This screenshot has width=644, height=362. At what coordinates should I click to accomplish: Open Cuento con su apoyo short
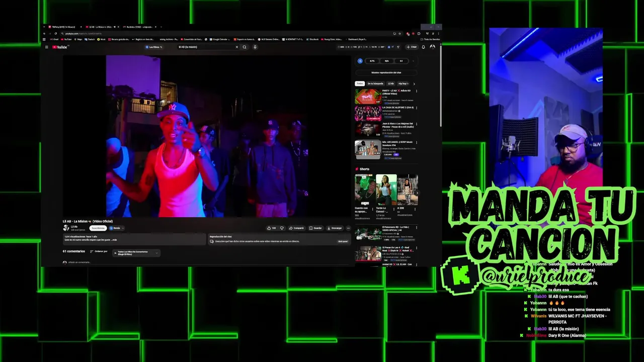pyautogui.click(x=365, y=190)
